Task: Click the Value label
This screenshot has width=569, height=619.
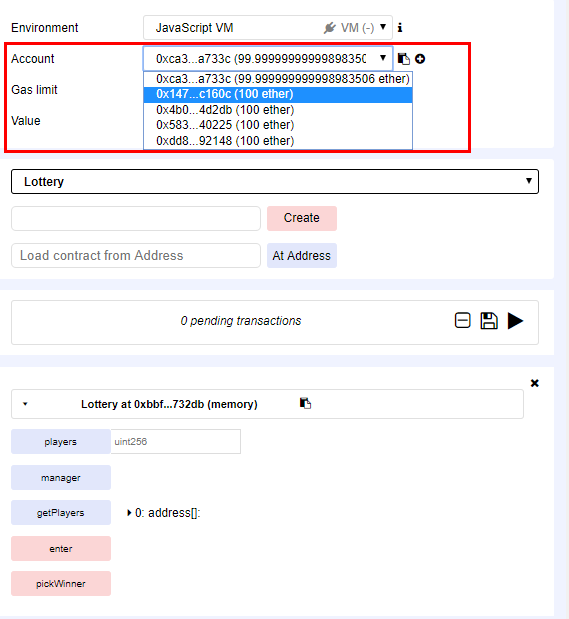Action: point(26,121)
